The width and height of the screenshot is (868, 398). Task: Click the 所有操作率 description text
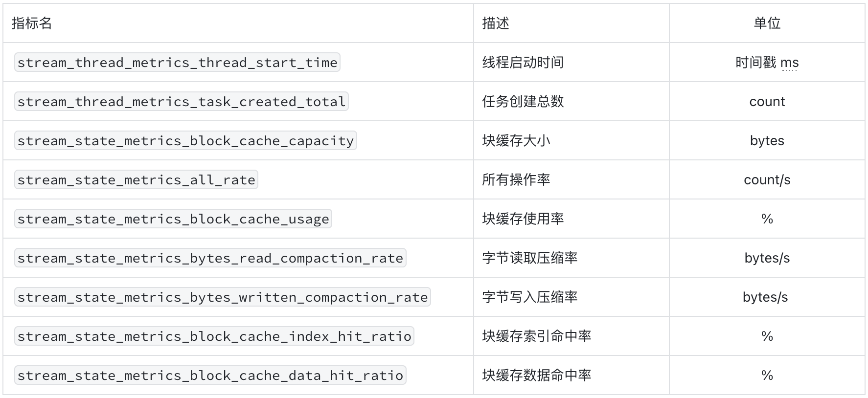[516, 179]
